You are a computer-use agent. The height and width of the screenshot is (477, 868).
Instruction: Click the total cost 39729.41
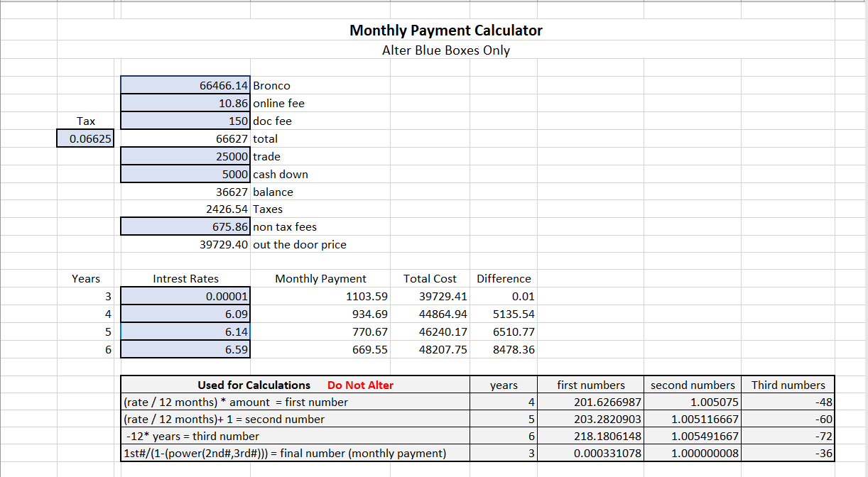click(x=443, y=297)
